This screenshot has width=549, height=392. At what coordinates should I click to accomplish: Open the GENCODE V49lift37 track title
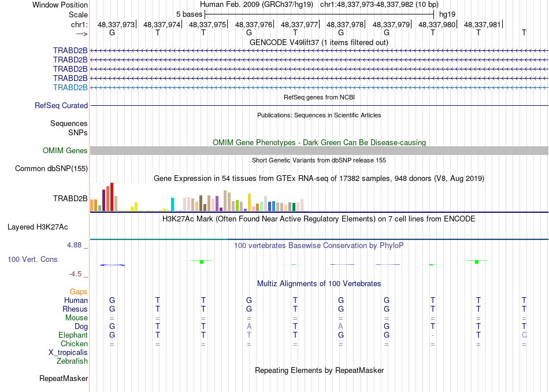pyautogui.click(x=318, y=42)
